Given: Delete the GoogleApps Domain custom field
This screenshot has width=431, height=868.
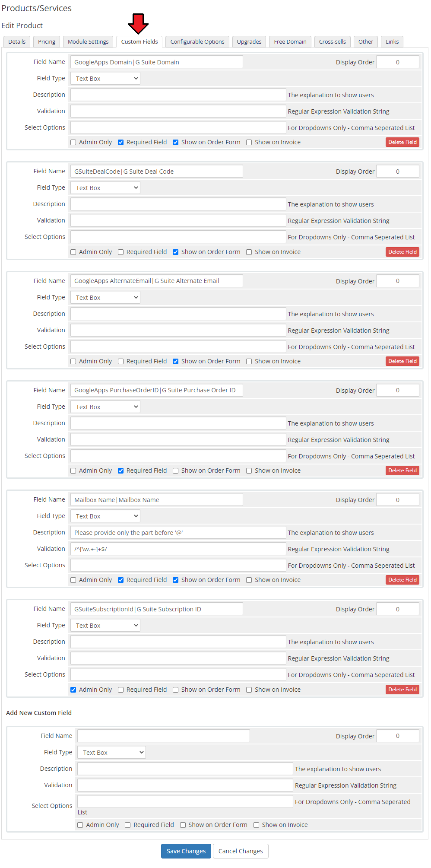Looking at the screenshot, I should [x=402, y=142].
